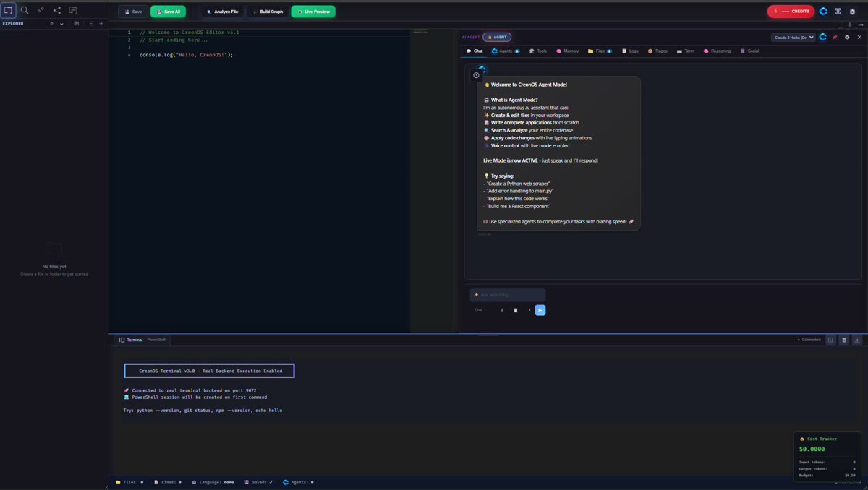Open the search magnifier icon
Viewport: 868px width, 490px height.
pyautogui.click(x=25, y=11)
